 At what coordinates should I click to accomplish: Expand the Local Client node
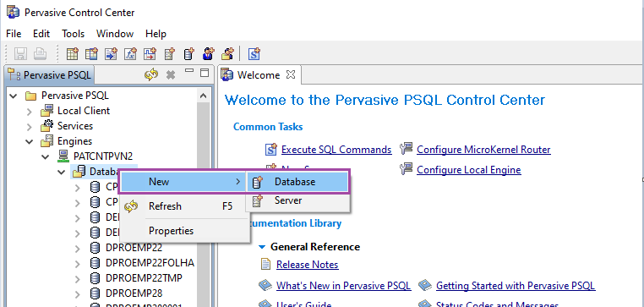(30, 111)
